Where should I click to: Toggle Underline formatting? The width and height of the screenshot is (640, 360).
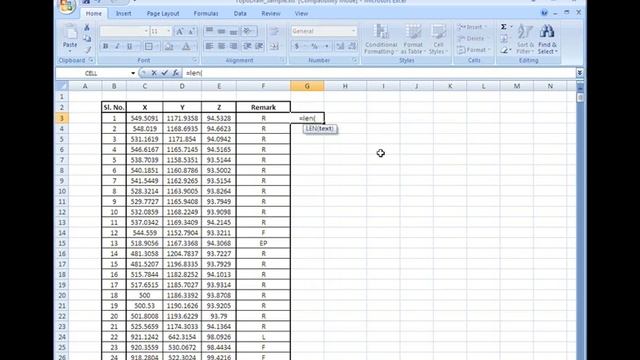129,47
